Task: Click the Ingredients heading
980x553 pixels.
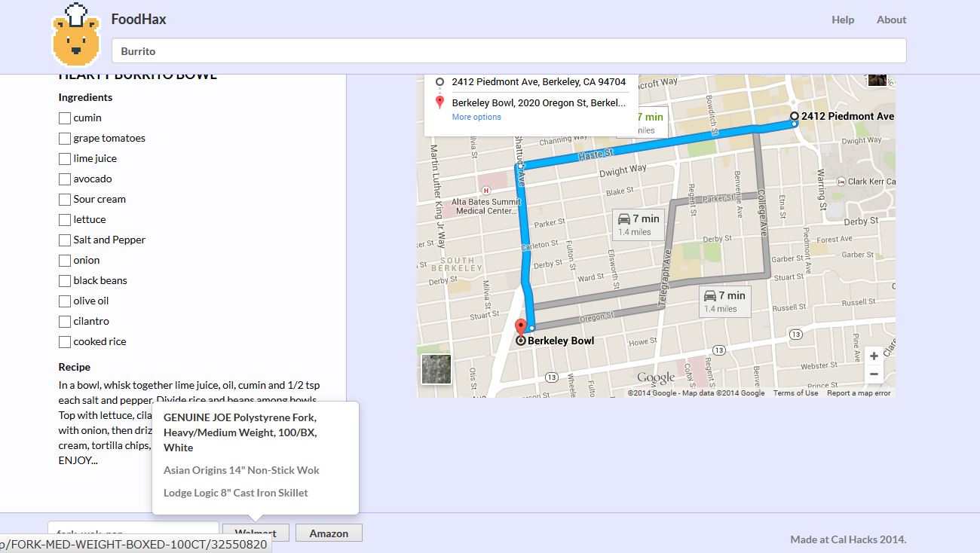Action: pyautogui.click(x=85, y=97)
